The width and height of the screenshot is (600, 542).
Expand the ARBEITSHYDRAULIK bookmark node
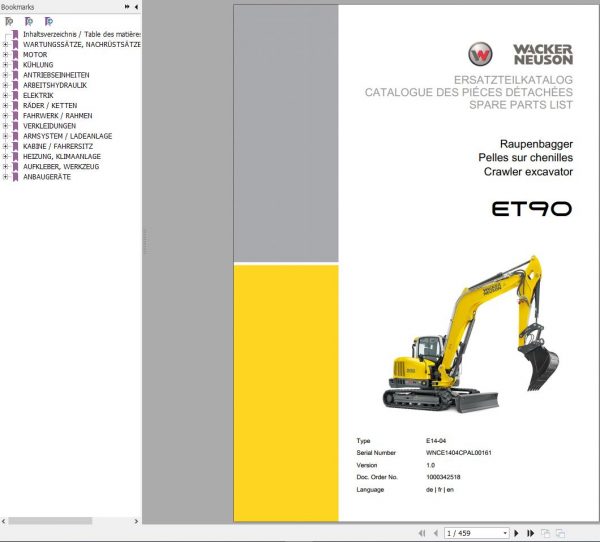click(x=5, y=85)
